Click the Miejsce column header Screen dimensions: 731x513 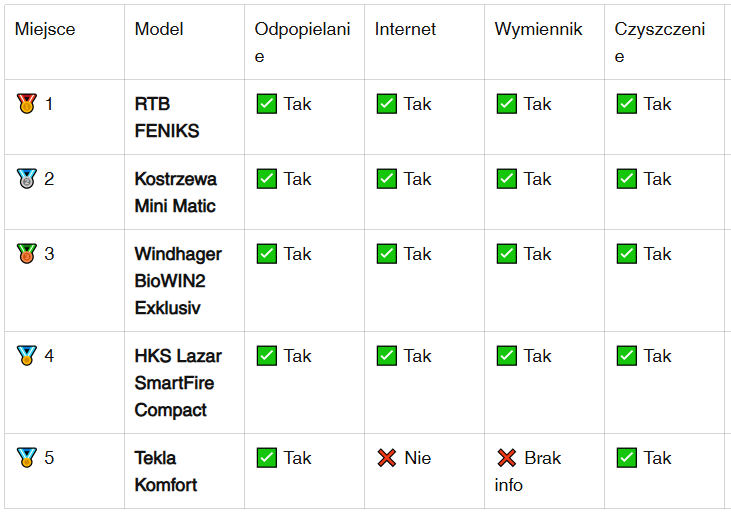[45, 29]
